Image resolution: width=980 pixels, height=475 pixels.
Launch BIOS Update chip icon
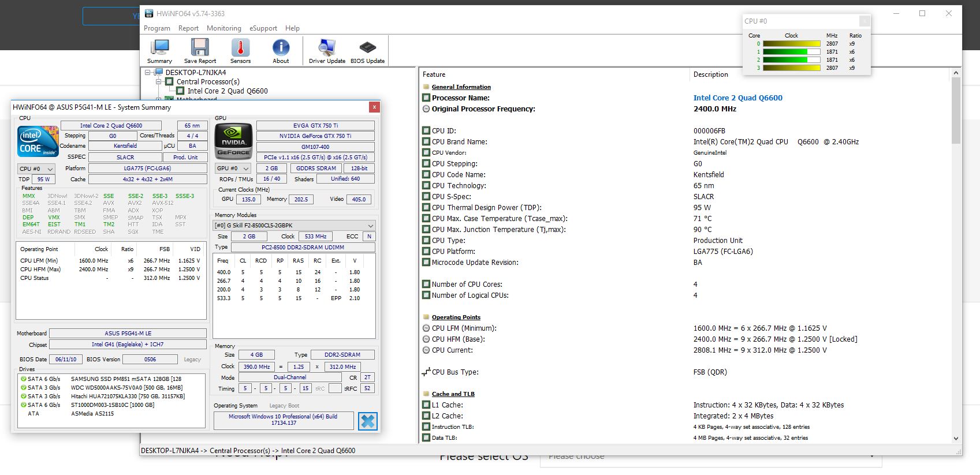click(x=367, y=51)
